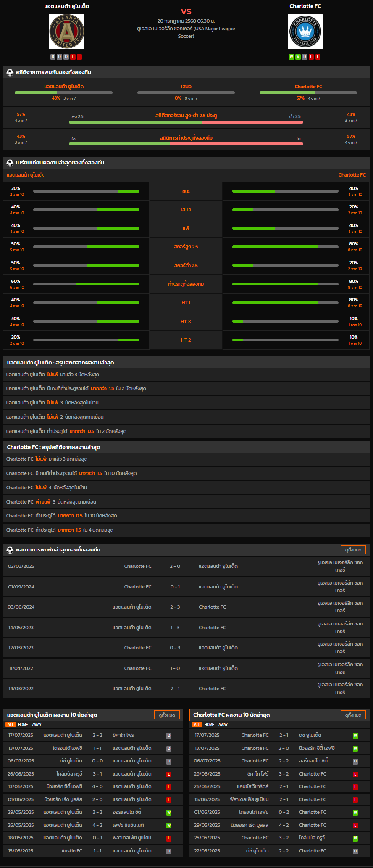Click L badge on Charlotte's 29/06/2025 3-2 row
The height and width of the screenshot is (868, 373).
tap(355, 774)
